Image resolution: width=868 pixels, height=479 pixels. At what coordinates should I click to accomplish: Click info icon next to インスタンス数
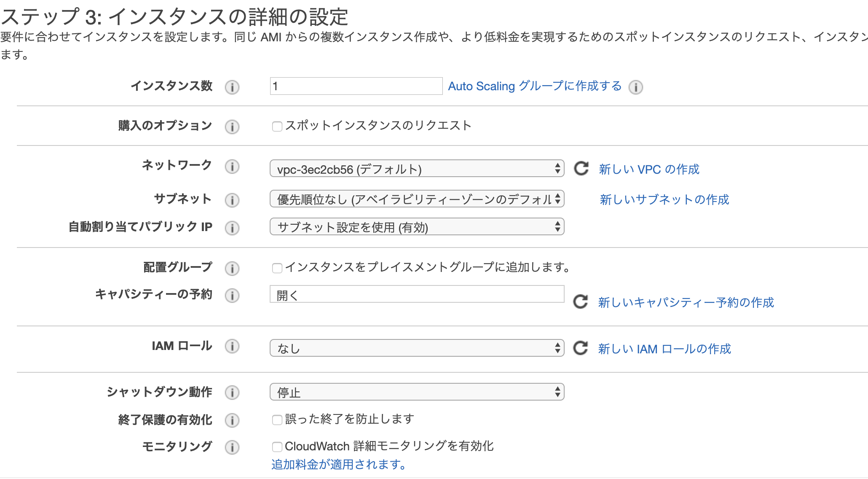click(x=232, y=87)
